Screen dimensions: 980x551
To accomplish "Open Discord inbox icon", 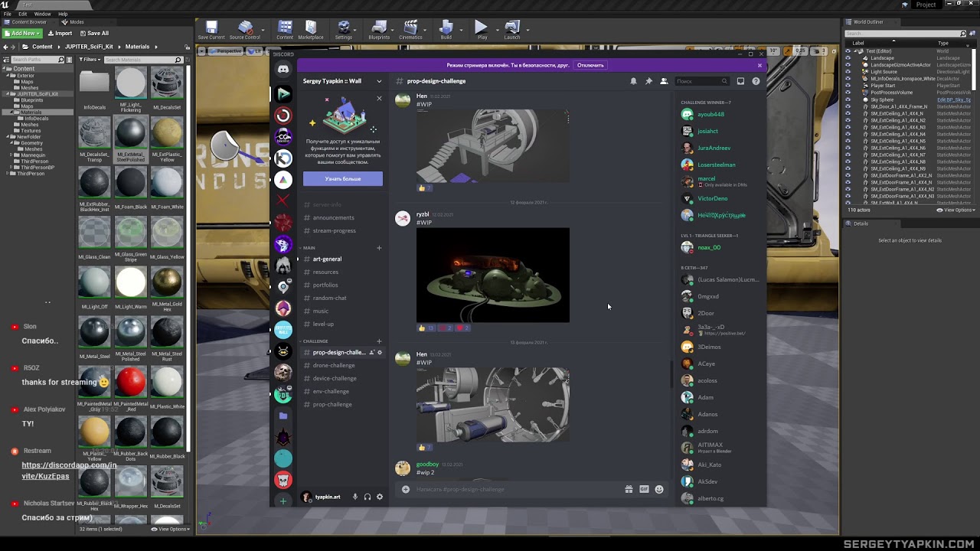I will (740, 81).
